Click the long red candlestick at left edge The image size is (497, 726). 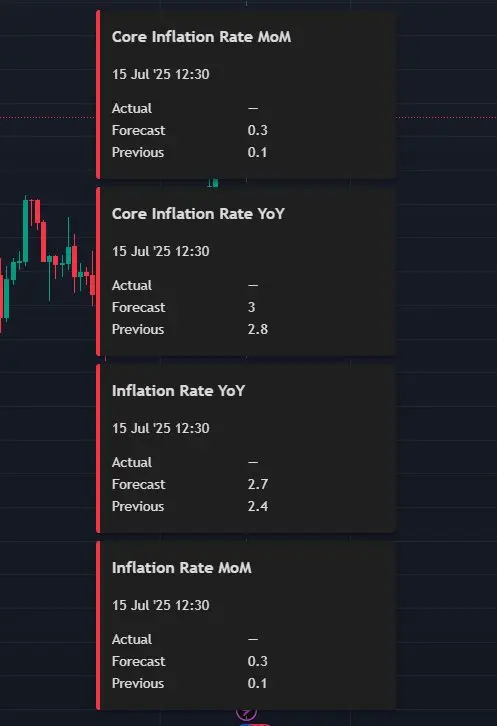(1, 296)
